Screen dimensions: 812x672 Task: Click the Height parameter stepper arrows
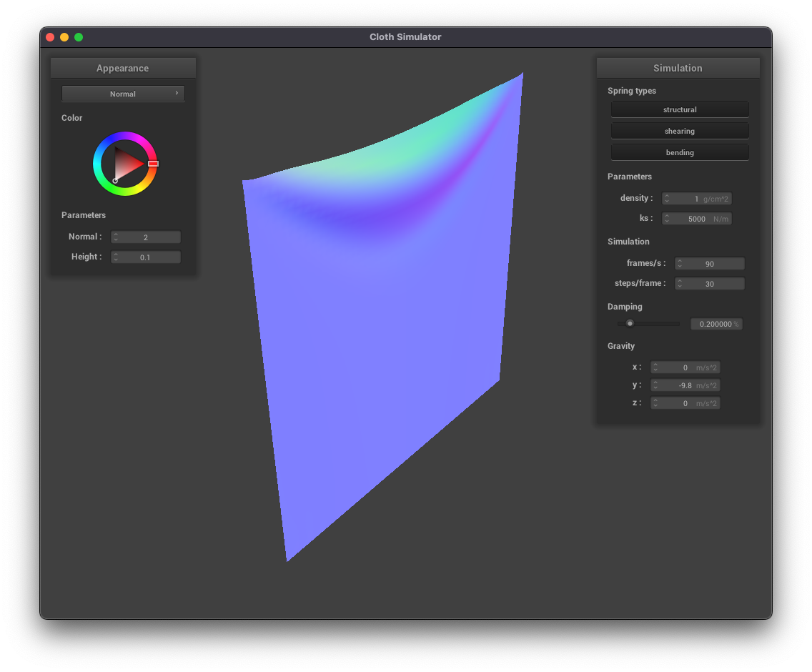[116, 257]
